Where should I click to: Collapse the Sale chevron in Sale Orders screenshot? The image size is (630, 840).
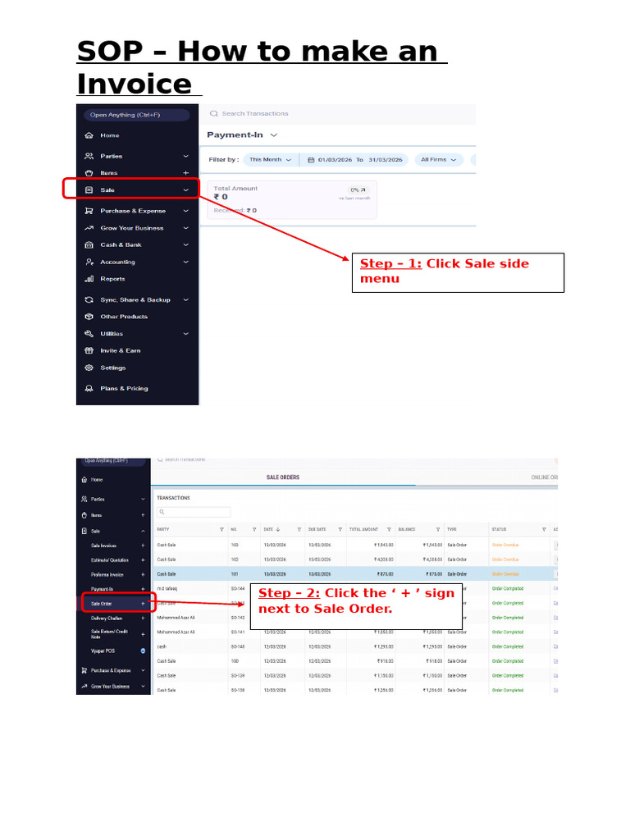(x=143, y=532)
